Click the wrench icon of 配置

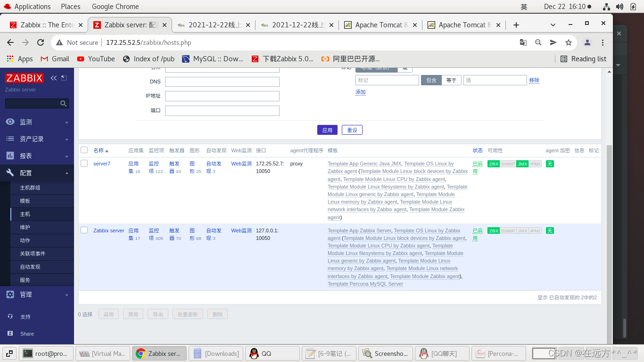click(x=10, y=173)
